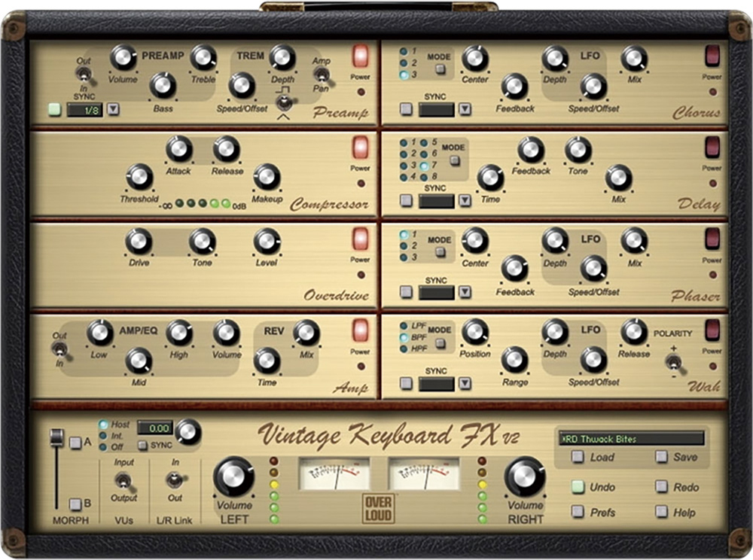Turn on the Delay power button
The height and width of the screenshot is (560, 753).
[x=712, y=148]
